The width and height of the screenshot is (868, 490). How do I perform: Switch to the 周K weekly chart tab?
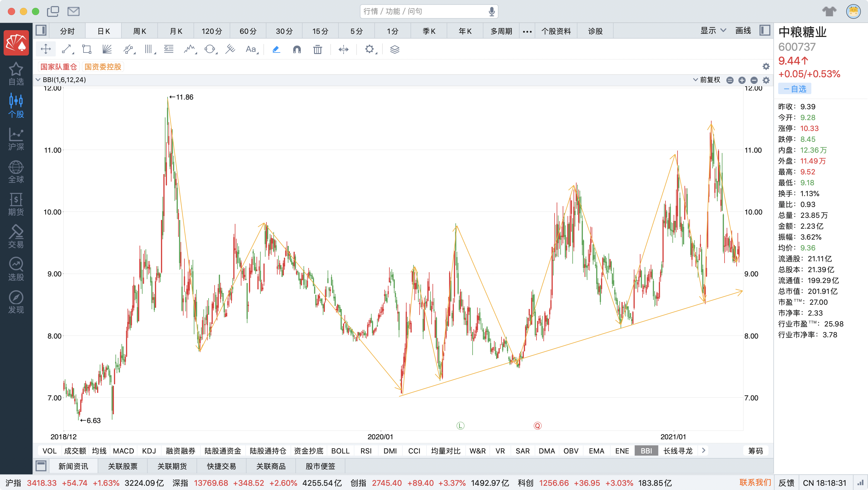tap(140, 31)
